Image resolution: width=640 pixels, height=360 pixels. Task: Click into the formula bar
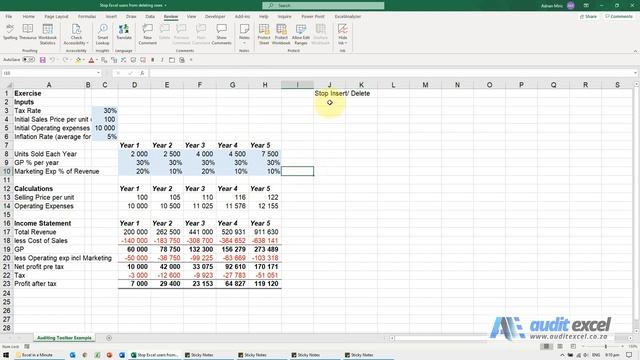(x=391, y=73)
